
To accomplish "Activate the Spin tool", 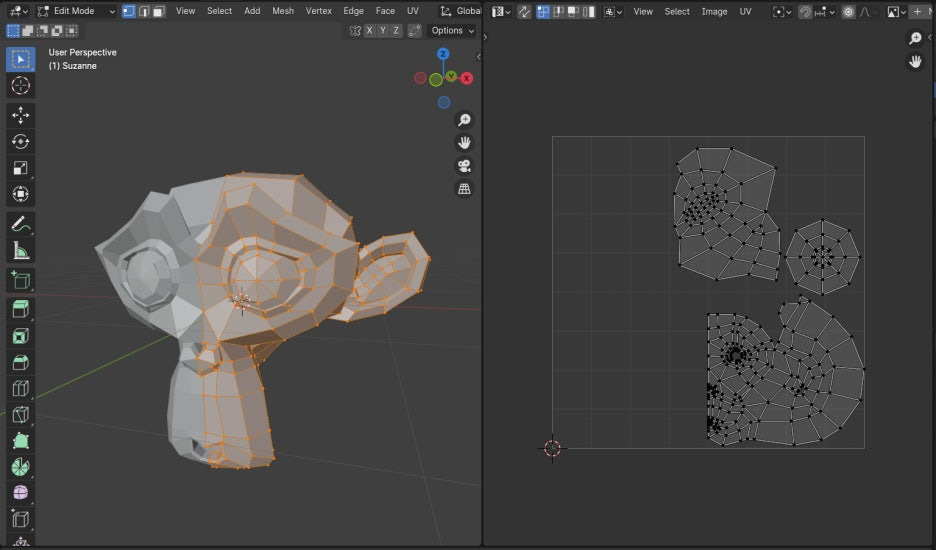I will (x=20, y=466).
